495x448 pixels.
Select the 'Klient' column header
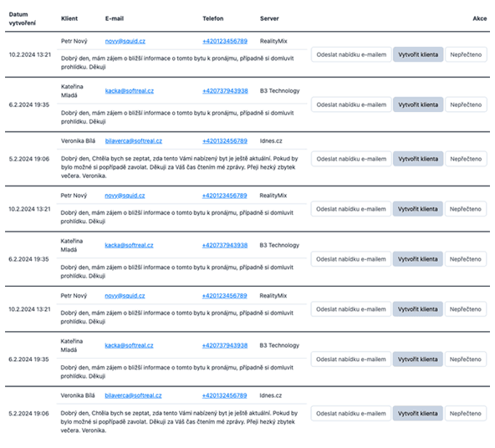[x=69, y=18]
